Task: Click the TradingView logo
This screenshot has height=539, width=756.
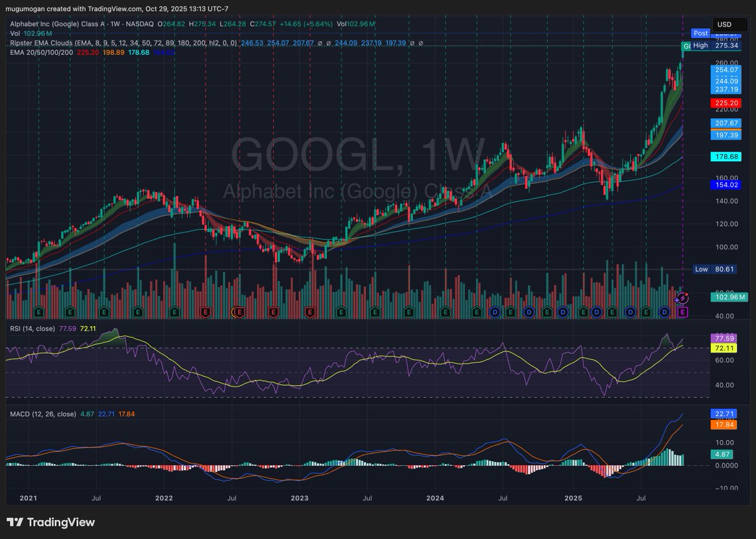Action: [51, 522]
